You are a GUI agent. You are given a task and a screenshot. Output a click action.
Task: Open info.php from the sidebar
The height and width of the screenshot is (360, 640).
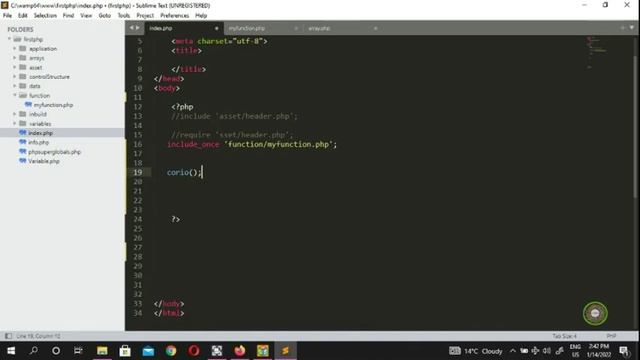pos(38,142)
